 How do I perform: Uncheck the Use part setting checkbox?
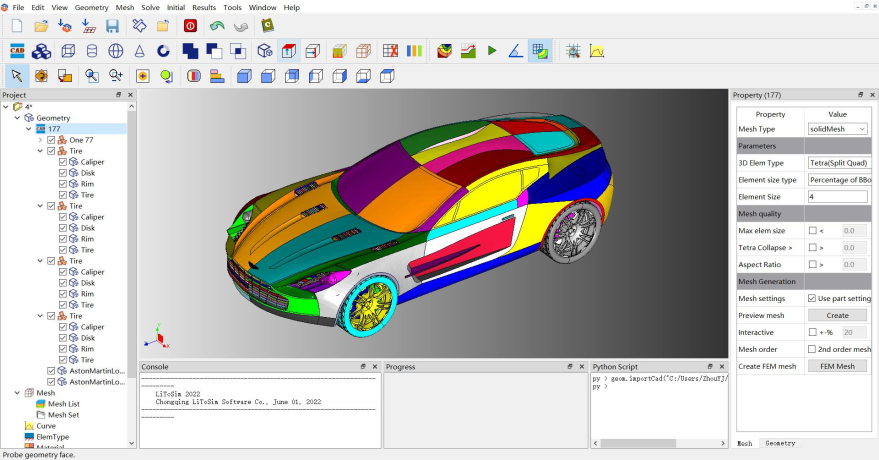coord(812,298)
